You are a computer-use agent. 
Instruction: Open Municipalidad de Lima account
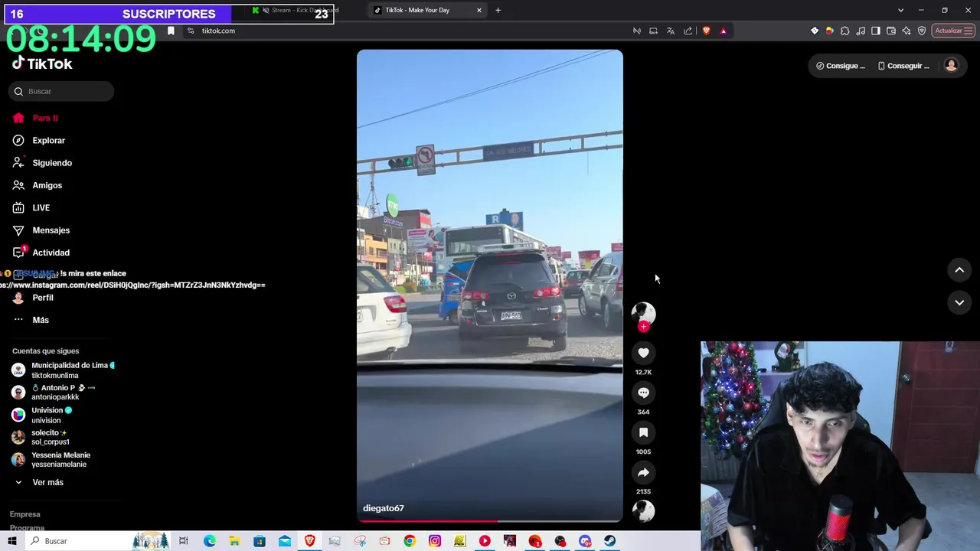(63, 370)
